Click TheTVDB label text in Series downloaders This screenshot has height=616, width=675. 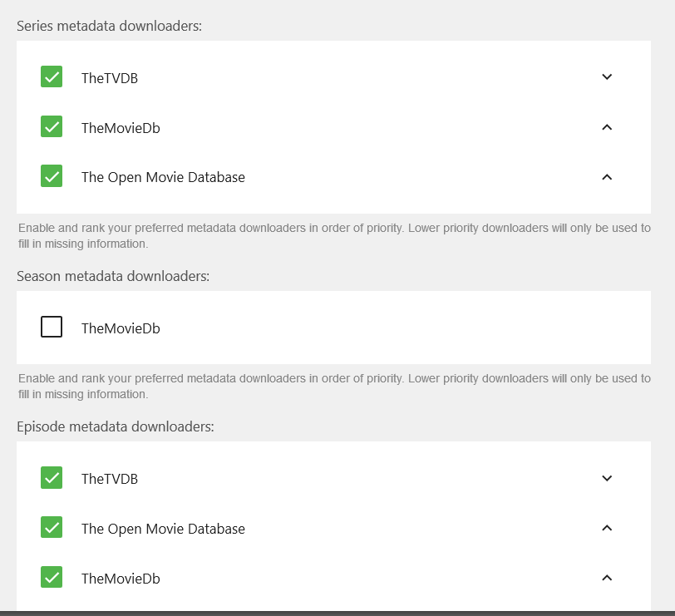(x=110, y=78)
